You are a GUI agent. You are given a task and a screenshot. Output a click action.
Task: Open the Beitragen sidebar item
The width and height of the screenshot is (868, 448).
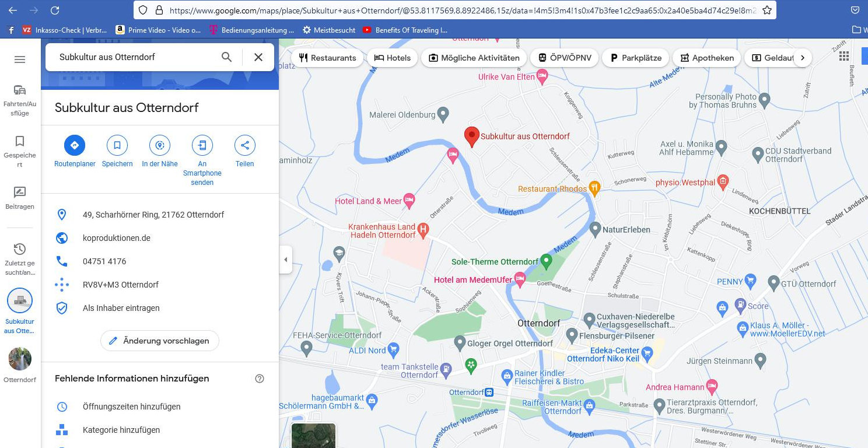[20, 198]
